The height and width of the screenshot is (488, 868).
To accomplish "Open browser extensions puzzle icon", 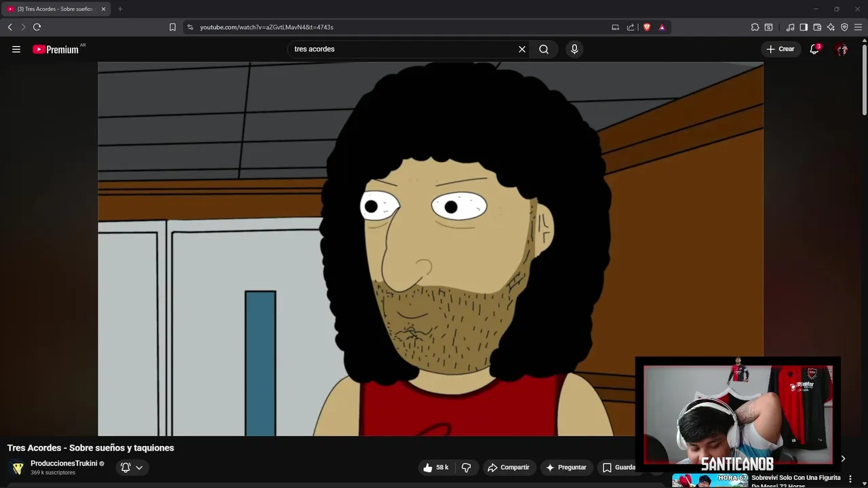I will (755, 27).
